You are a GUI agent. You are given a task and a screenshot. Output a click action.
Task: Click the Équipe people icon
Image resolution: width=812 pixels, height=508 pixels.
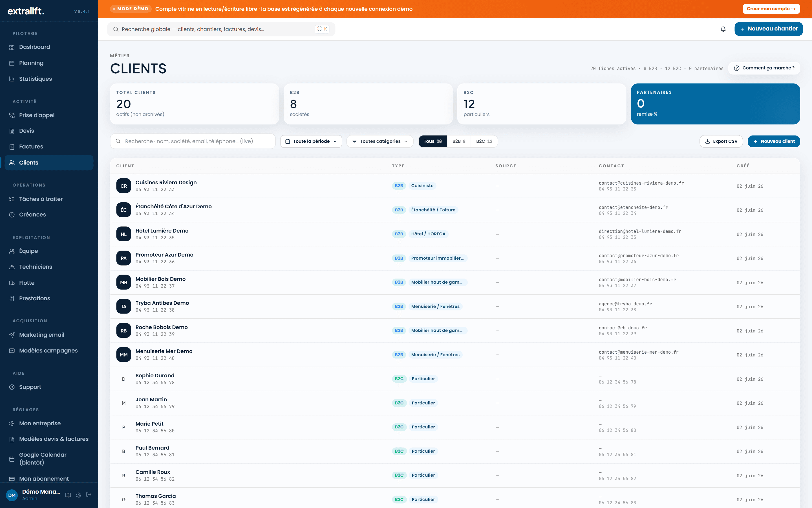tap(12, 251)
